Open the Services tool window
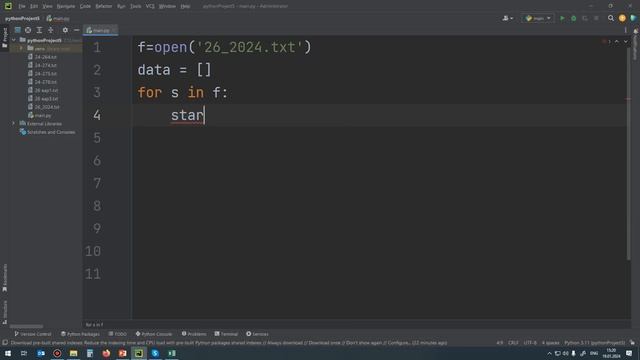The height and width of the screenshot is (360, 640). 257,334
